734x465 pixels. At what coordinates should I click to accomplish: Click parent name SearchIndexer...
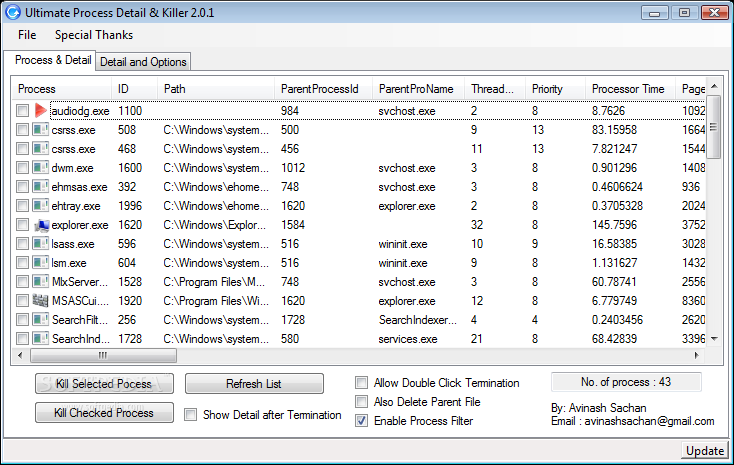point(417,319)
